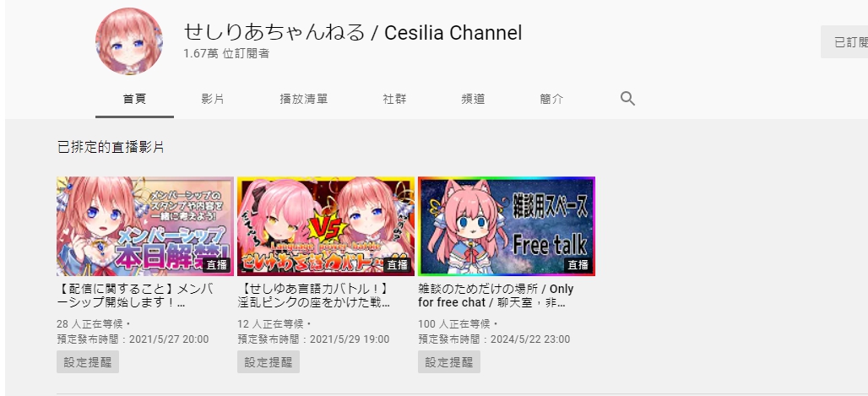Open the Only for free chat title link
The width and height of the screenshot is (868, 396).
496,296
